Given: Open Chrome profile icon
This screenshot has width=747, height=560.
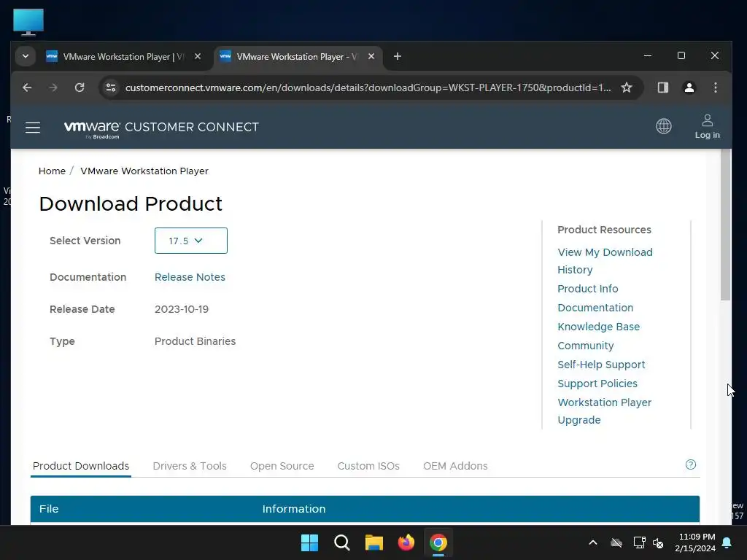Looking at the screenshot, I should coord(689,87).
